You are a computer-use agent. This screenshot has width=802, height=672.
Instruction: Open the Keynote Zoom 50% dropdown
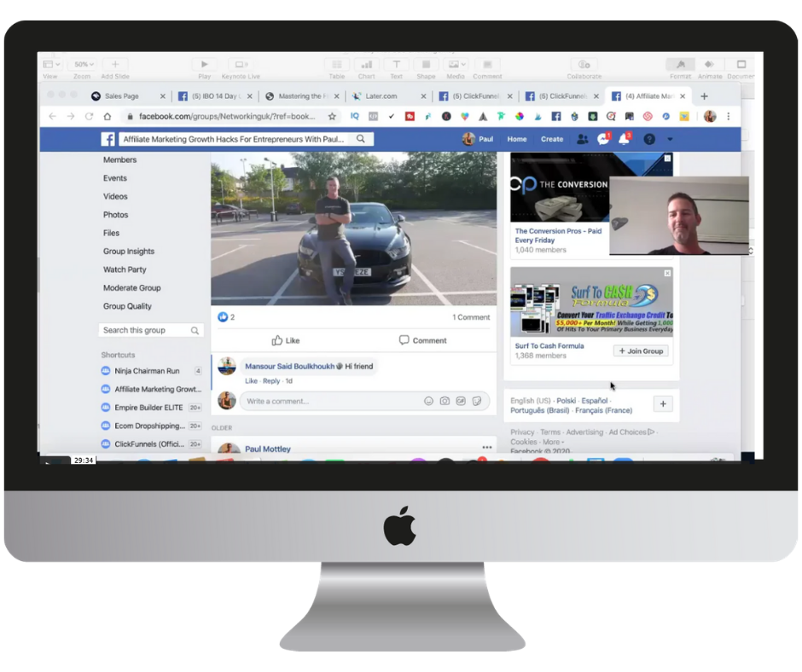(83, 65)
